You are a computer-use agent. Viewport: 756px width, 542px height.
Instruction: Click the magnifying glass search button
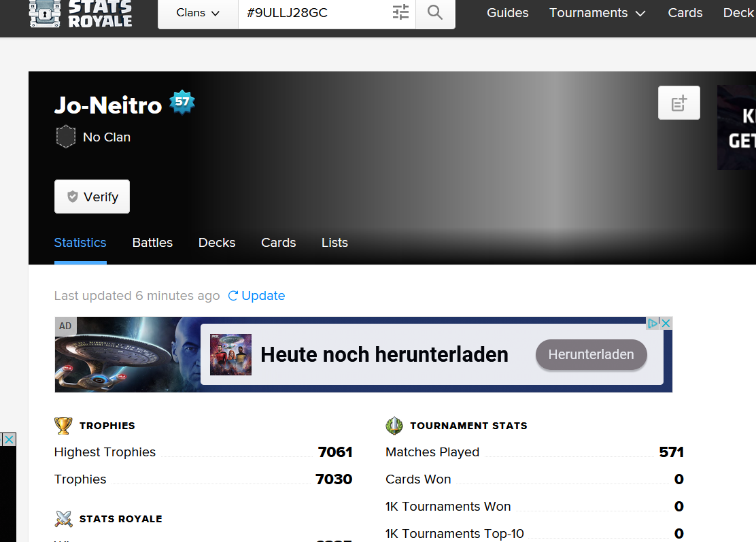click(x=435, y=13)
